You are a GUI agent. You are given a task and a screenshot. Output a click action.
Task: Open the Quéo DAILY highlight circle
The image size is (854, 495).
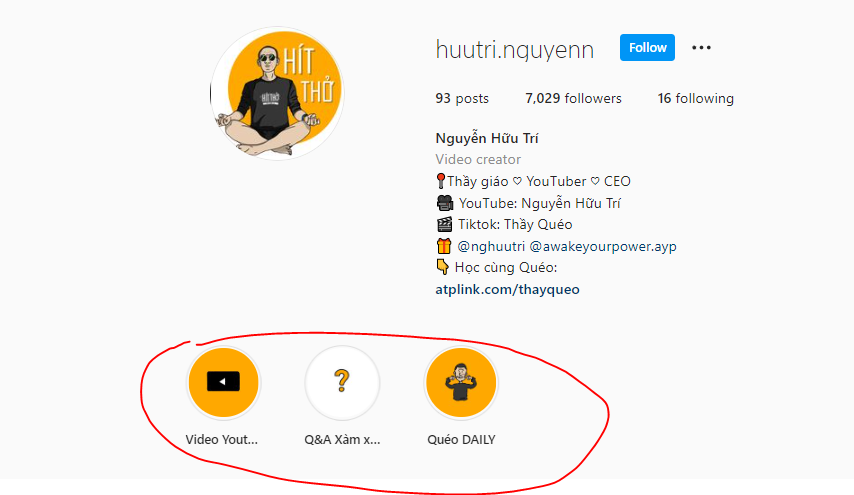click(x=461, y=383)
